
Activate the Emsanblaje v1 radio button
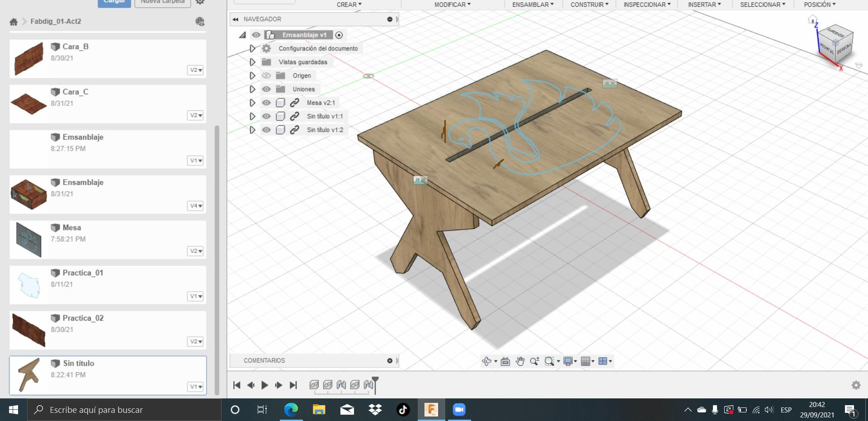pos(339,35)
